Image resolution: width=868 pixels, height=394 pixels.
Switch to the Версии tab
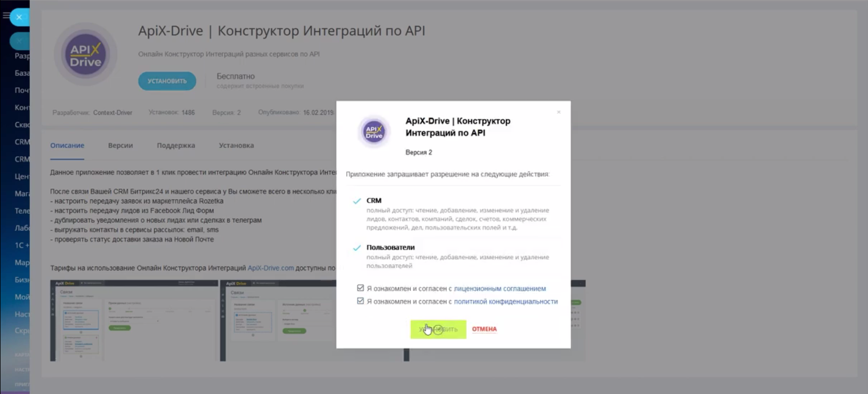coord(120,145)
